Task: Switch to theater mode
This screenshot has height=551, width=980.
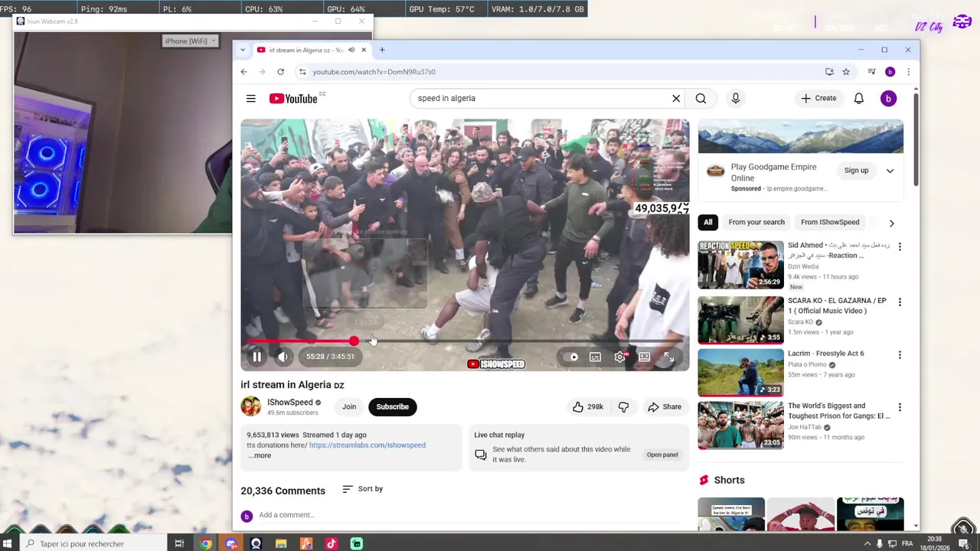Action: (x=645, y=357)
